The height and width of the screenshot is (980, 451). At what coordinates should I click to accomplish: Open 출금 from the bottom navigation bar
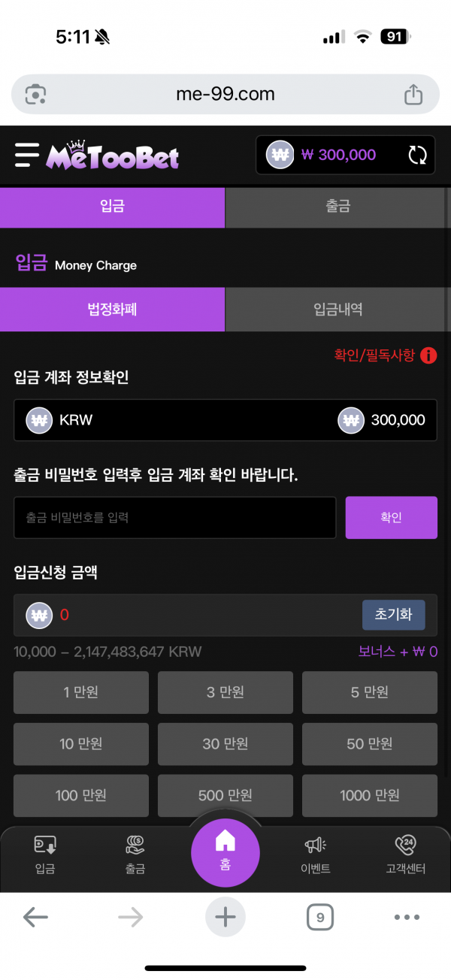click(135, 854)
